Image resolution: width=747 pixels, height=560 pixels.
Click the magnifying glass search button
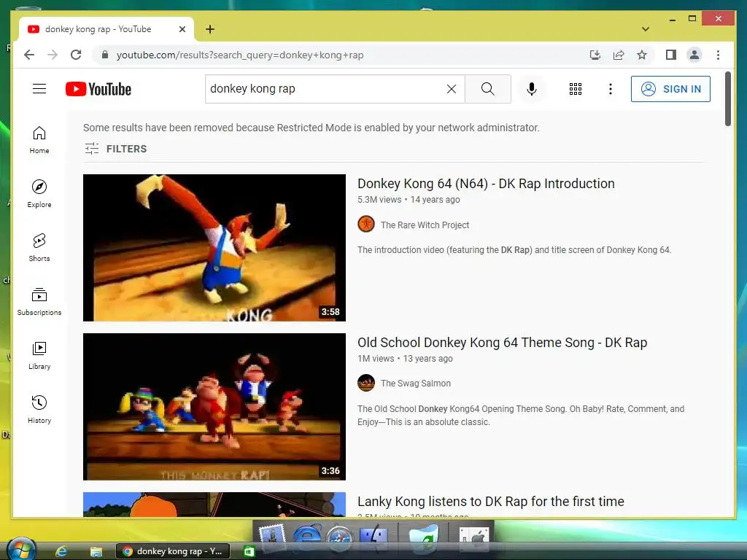click(487, 88)
